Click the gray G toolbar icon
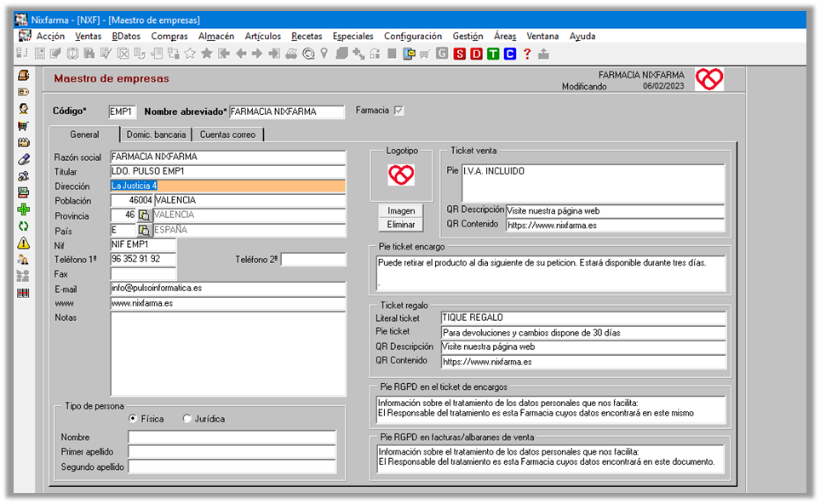The image size is (820, 504). pos(442,54)
